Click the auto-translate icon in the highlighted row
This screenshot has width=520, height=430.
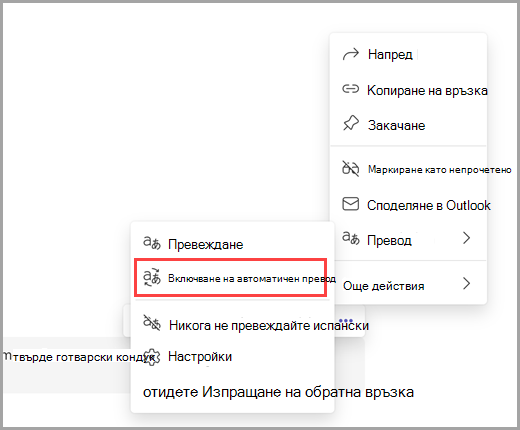click(x=152, y=277)
